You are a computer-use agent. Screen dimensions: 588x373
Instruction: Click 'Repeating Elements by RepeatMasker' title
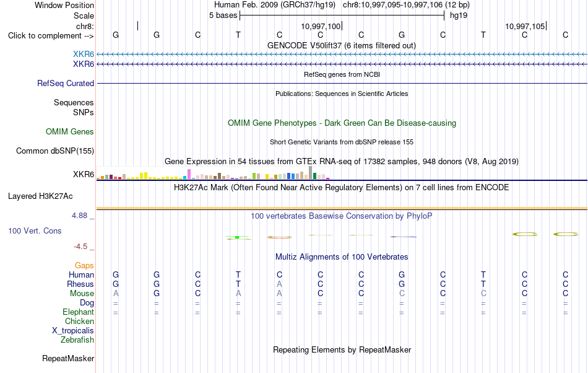[x=342, y=349]
